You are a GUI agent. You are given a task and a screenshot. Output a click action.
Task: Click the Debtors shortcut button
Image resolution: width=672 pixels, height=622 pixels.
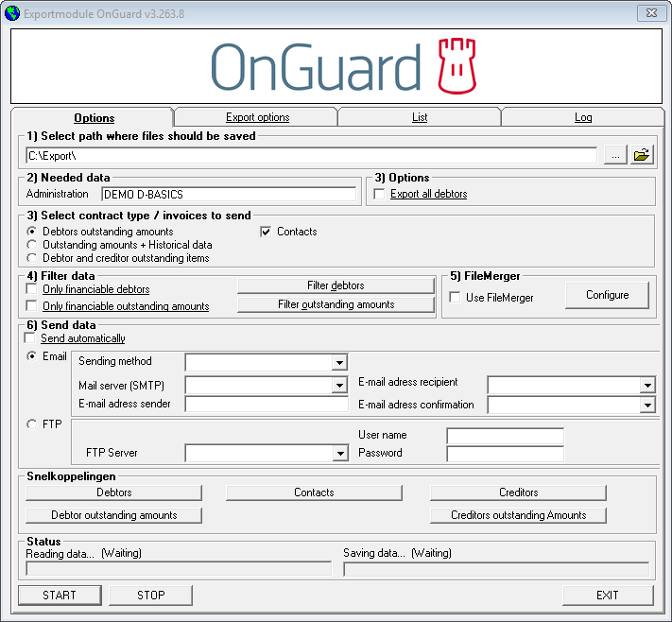pyautogui.click(x=114, y=492)
